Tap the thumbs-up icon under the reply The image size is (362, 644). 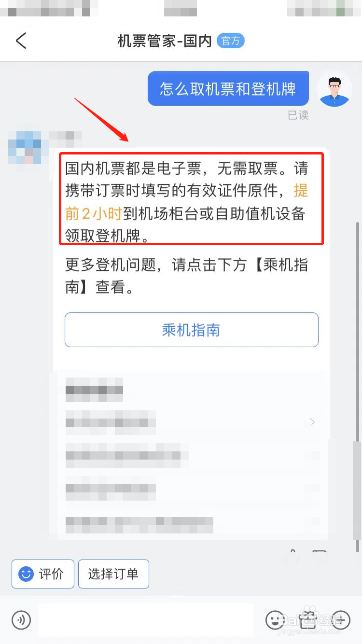click(292, 557)
